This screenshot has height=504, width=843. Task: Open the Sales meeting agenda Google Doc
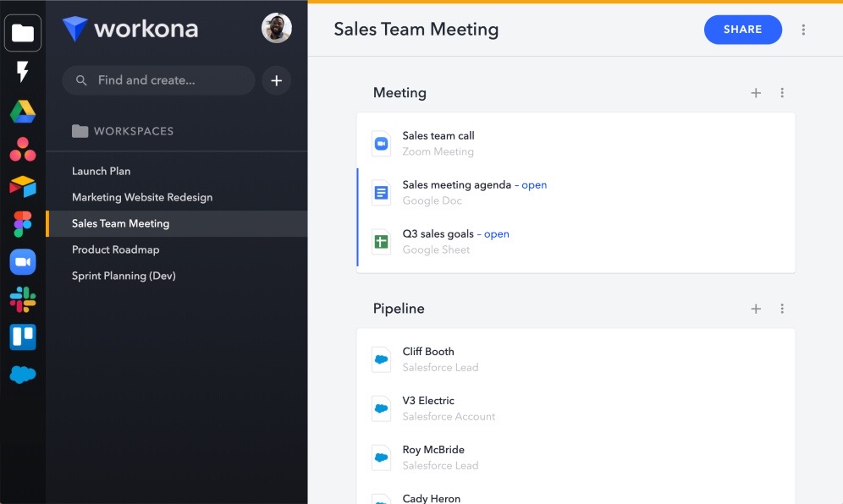(x=456, y=185)
